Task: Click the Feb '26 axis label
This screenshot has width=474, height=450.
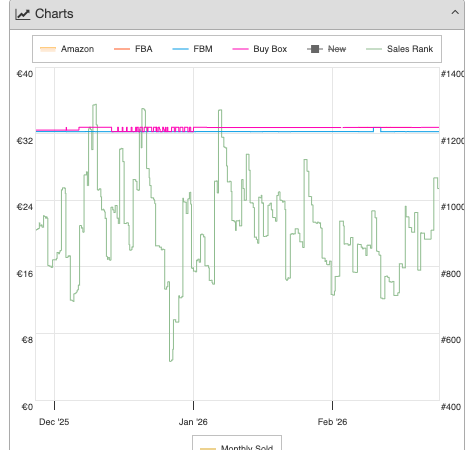Action: [x=332, y=422]
